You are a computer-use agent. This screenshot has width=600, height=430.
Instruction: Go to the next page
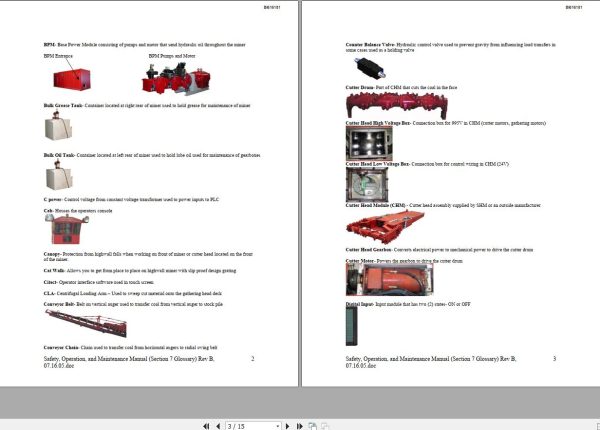tap(288, 426)
